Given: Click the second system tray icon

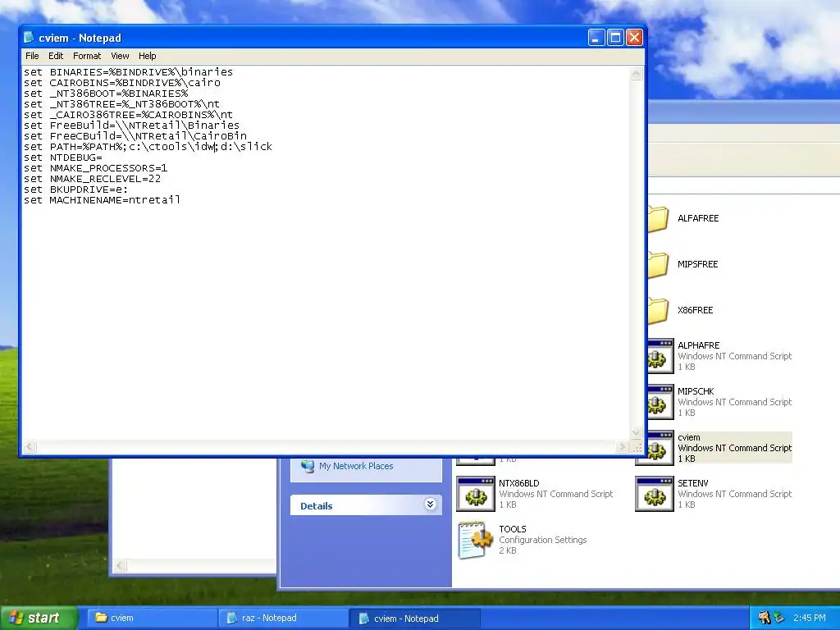Looking at the screenshot, I should [x=779, y=618].
